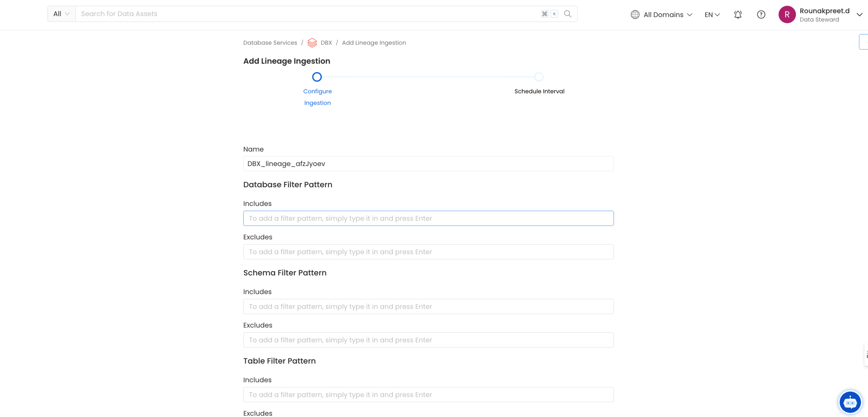Click the help question mark icon
The image size is (868, 417).
(x=761, y=15)
